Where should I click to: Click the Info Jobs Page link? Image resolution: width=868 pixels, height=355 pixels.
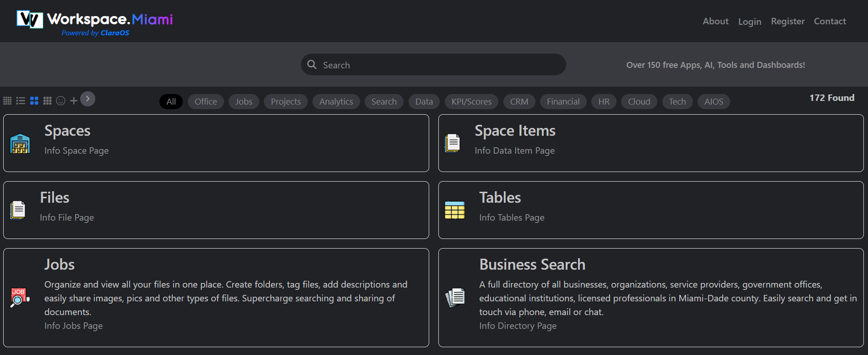click(73, 326)
